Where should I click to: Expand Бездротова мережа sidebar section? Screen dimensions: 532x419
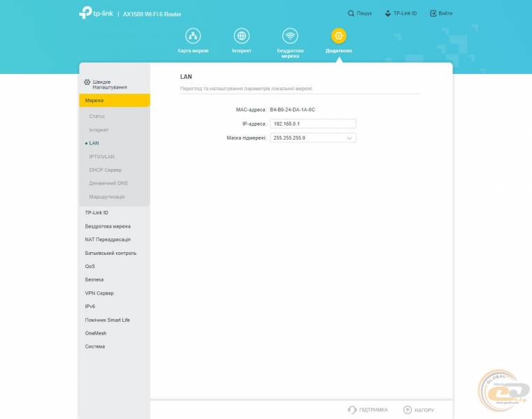pos(108,226)
